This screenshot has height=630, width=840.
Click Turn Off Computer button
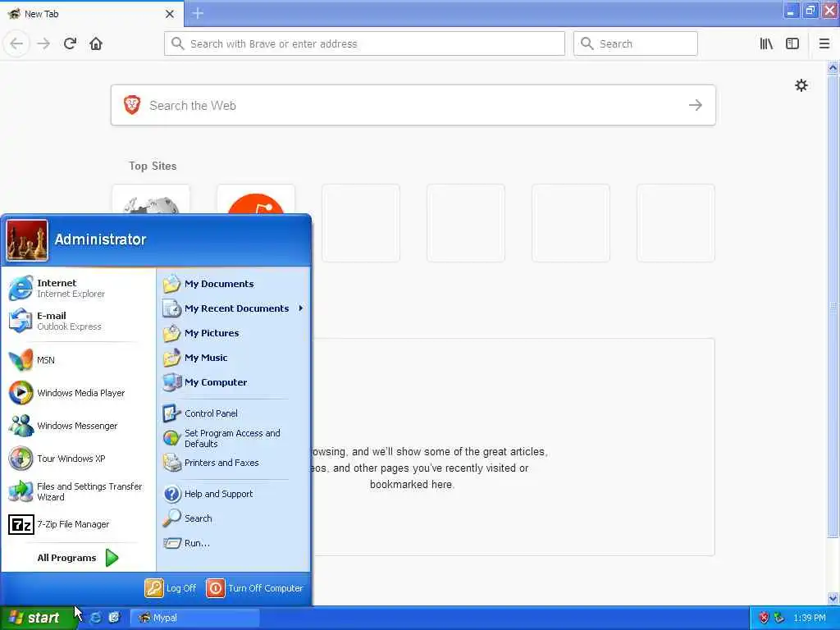[x=254, y=587]
